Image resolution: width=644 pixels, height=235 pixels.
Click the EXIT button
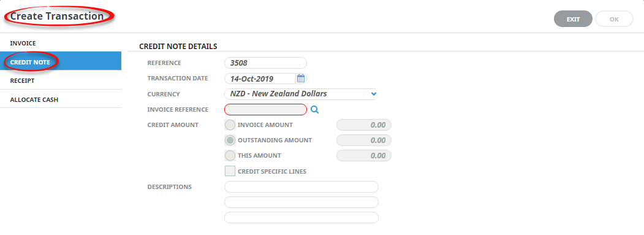[573, 19]
